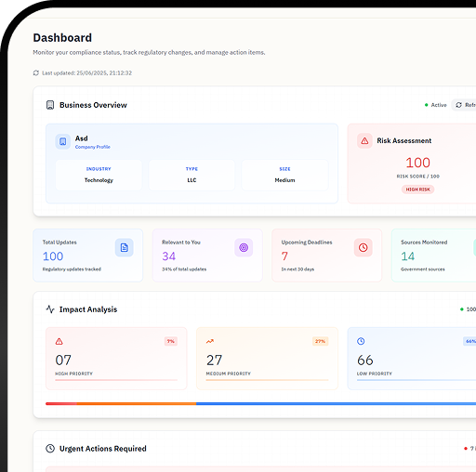The width and height of the screenshot is (476, 472).
Task: Click the Relevant to You target icon
Action: pyautogui.click(x=244, y=247)
